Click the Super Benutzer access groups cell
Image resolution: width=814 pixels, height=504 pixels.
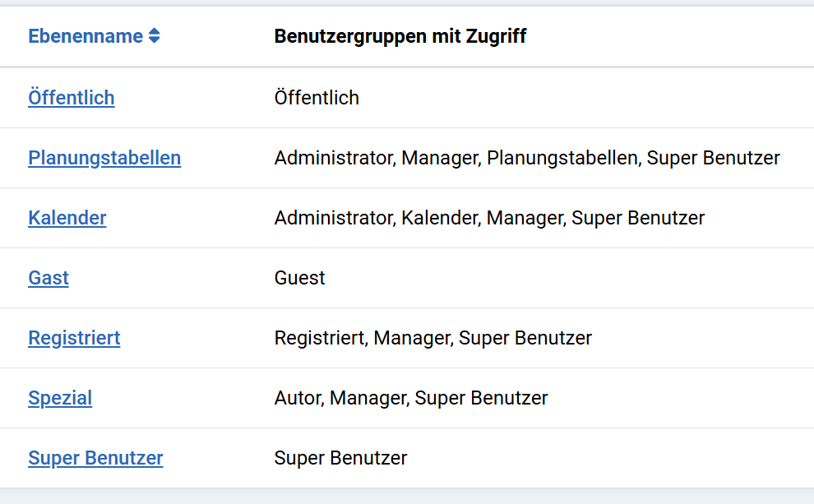pyautogui.click(x=340, y=458)
